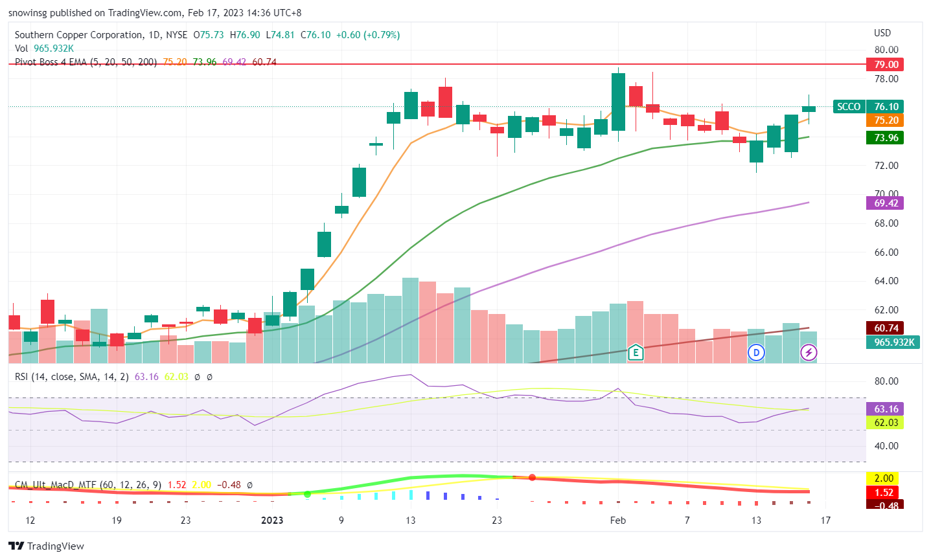Click the RSI 62.03 yellow axis label
The image size is (931, 560).
point(886,422)
